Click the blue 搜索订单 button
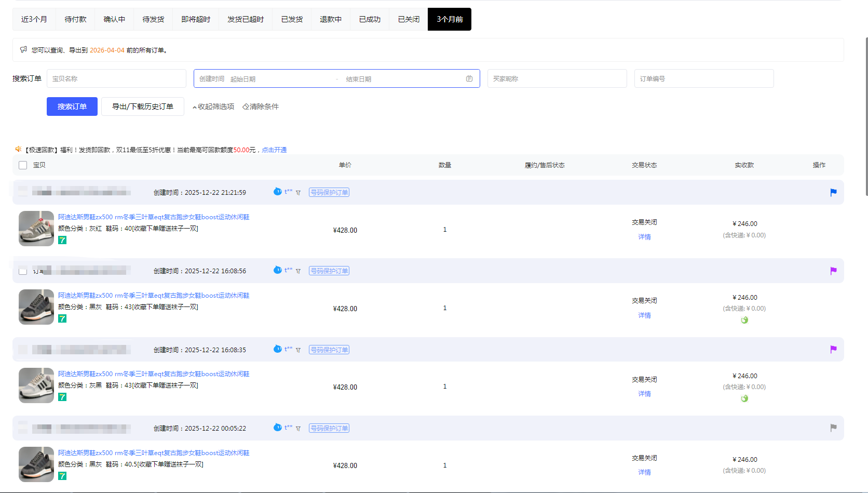 tap(72, 106)
